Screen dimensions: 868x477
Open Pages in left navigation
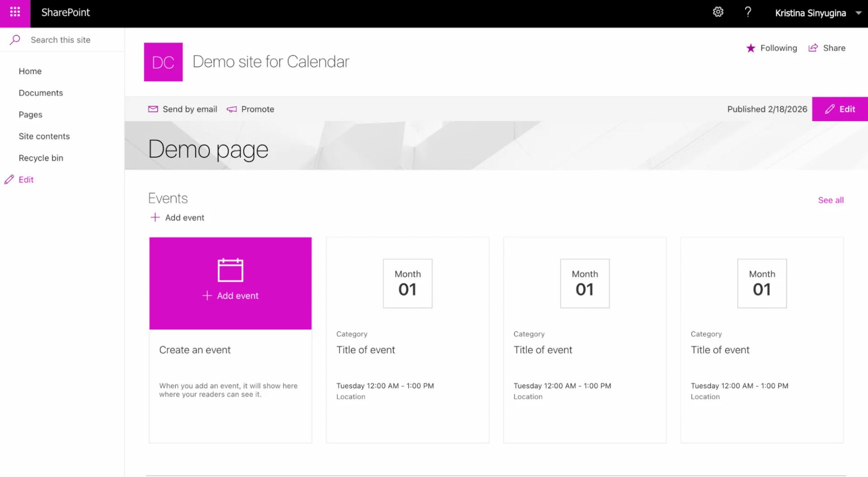pos(30,114)
